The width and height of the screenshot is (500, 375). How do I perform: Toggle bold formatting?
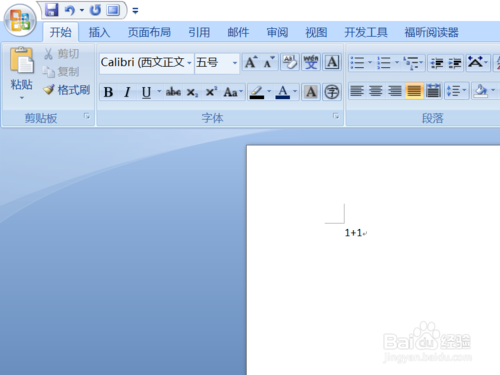click(x=108, y=92)
